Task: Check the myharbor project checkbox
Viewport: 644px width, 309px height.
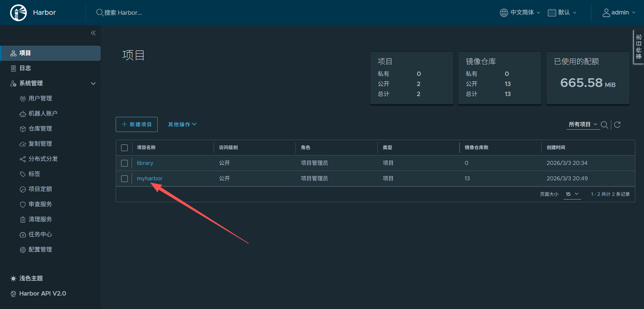Action: (124, 179)
